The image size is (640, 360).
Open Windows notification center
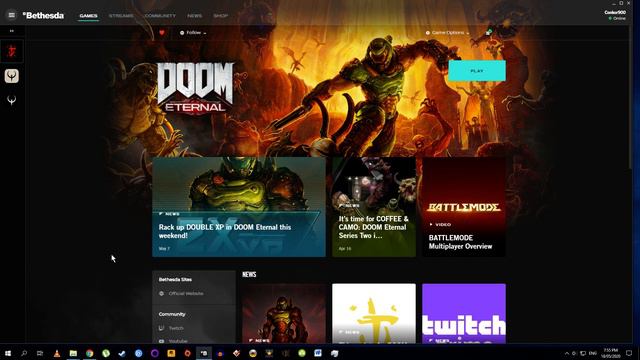tap(629, 353)
